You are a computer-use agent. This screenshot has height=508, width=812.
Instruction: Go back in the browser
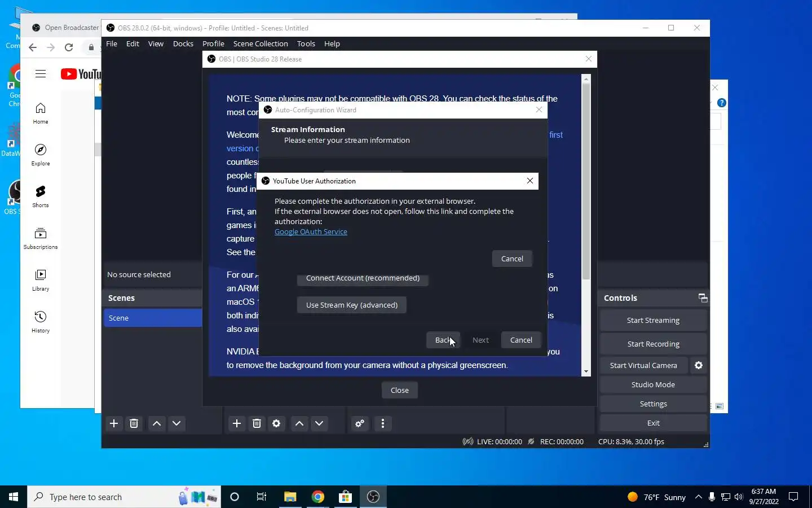click(x=33, y=47)
